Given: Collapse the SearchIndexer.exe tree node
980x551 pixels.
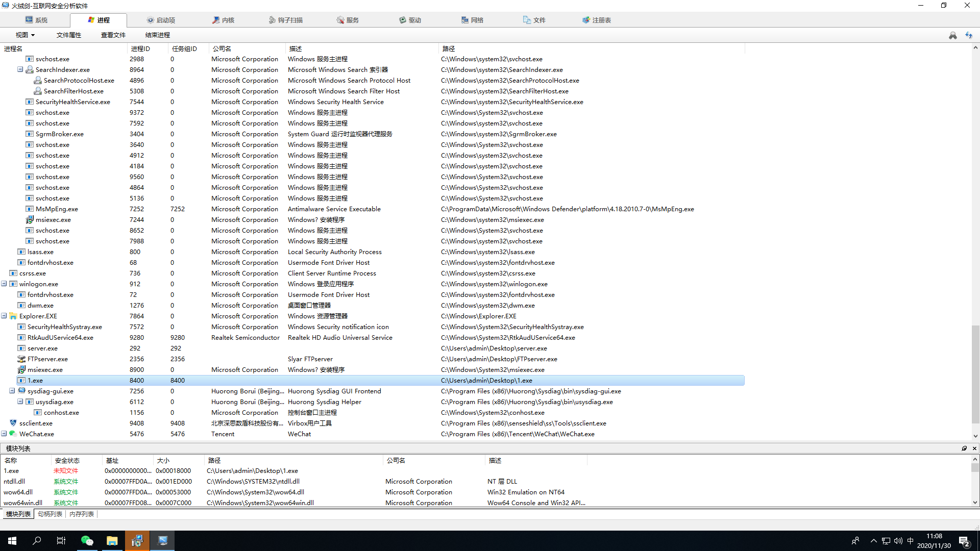Looking at the screenshot, I should click(x=20, y=69).
